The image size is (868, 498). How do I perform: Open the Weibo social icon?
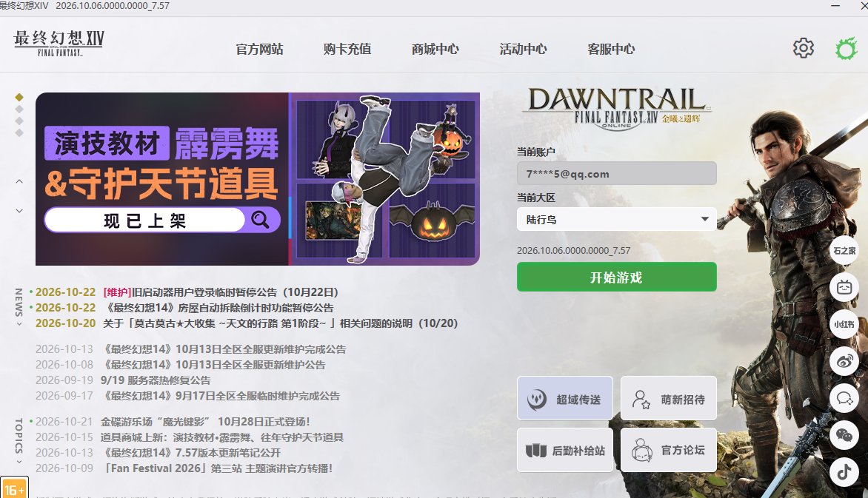[x=844, y=361]
